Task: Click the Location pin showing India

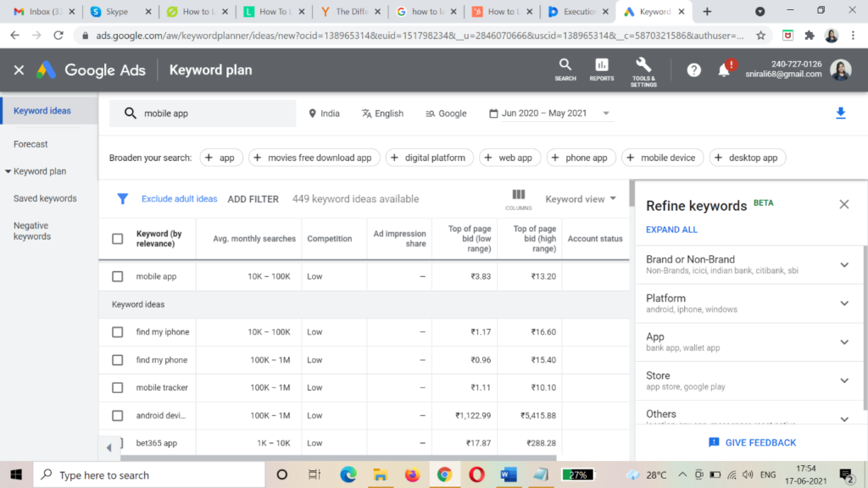Action: (x=324, y=114)
